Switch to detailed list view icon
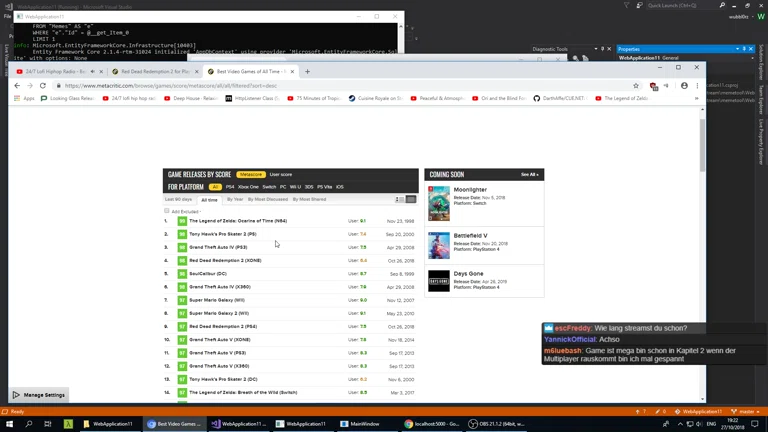768x432 pixels. (411, 199)
